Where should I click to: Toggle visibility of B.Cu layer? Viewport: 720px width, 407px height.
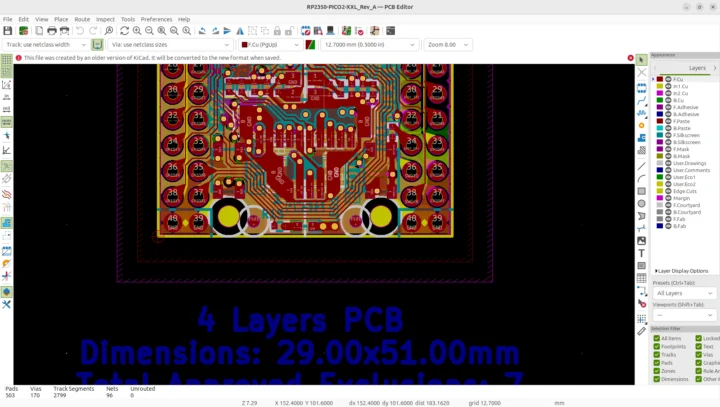pyautogui.click(x=669, y=100)
